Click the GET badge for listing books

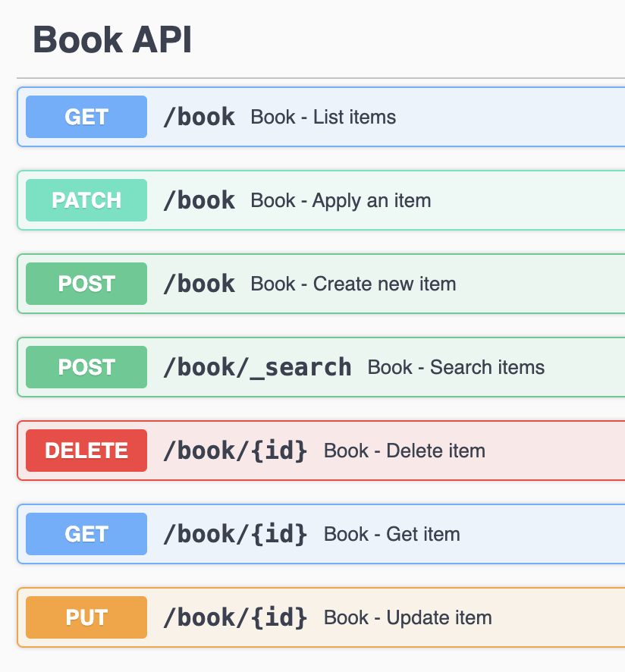tap(86, 117)
